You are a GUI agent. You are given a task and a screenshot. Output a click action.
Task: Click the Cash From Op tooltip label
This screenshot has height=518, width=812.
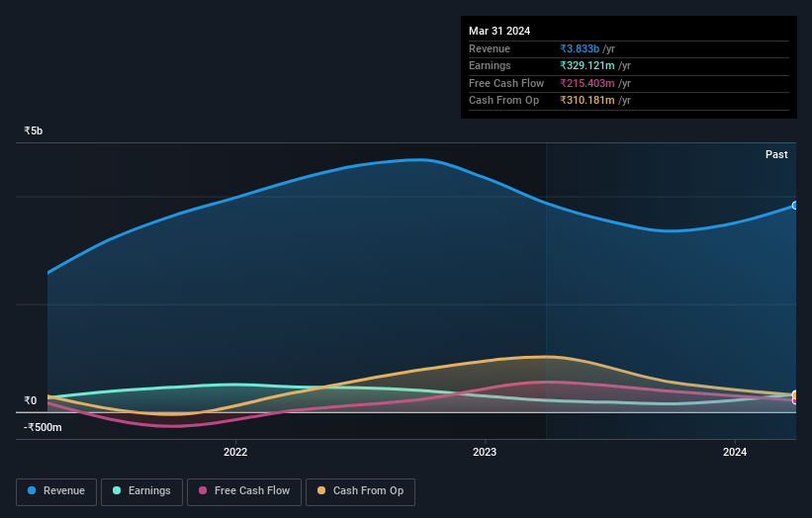pos(503,101)
